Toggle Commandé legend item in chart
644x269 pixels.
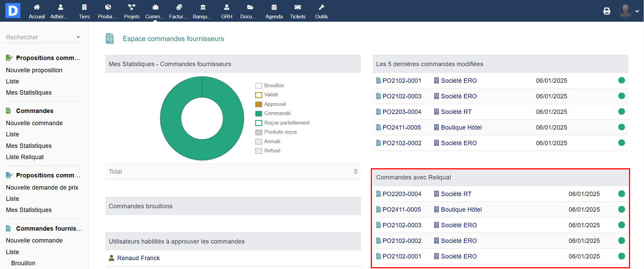pyautogui.click(x=277, y=113)
